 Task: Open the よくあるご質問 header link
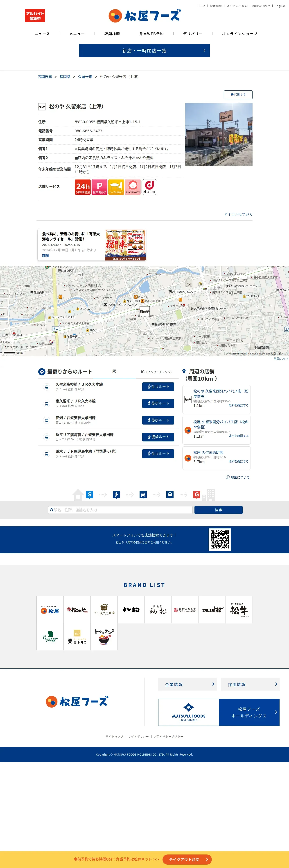pos(237,6)
